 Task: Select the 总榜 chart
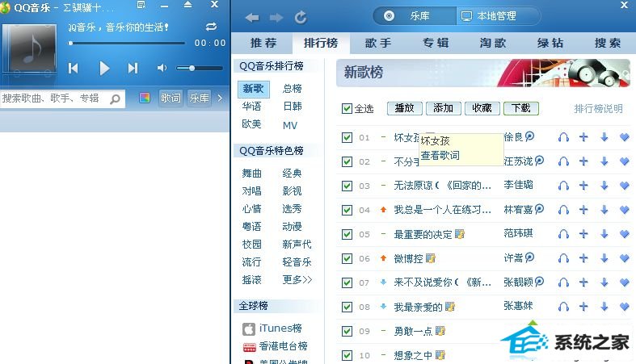point(293,89)
